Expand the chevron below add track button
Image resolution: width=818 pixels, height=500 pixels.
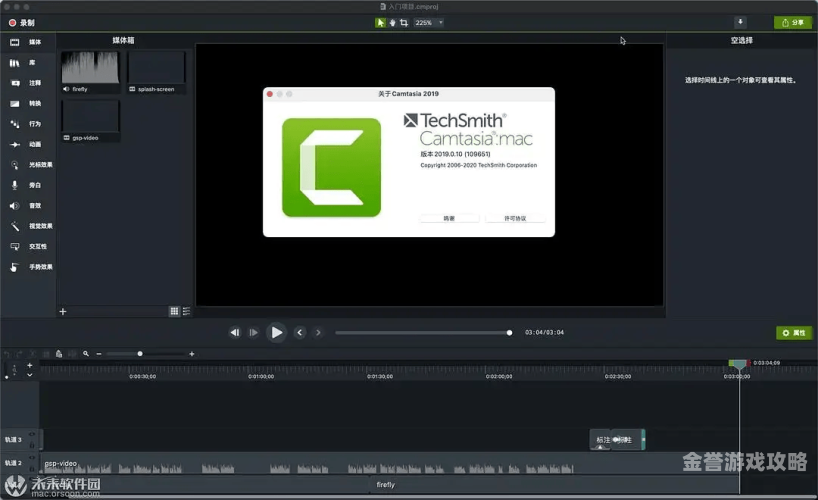click(x=30, y=375)
